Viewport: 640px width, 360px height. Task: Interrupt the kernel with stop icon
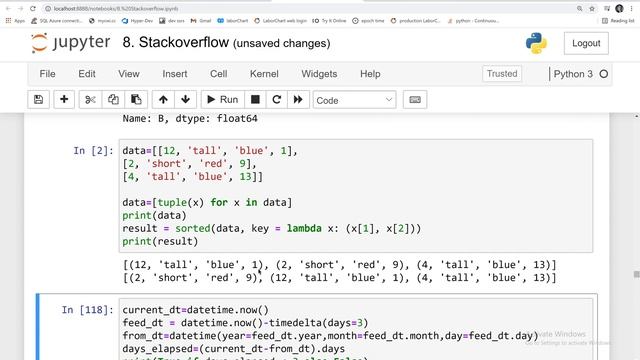pyautogui.click(x=255, y=100)
